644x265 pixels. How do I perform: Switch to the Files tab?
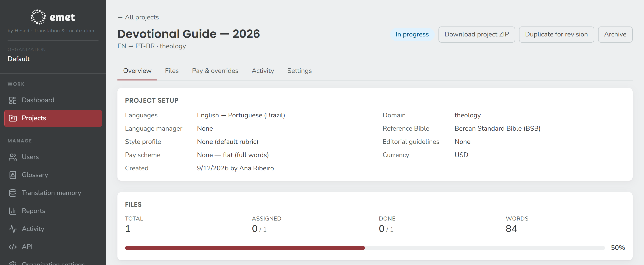pos(172,71)
